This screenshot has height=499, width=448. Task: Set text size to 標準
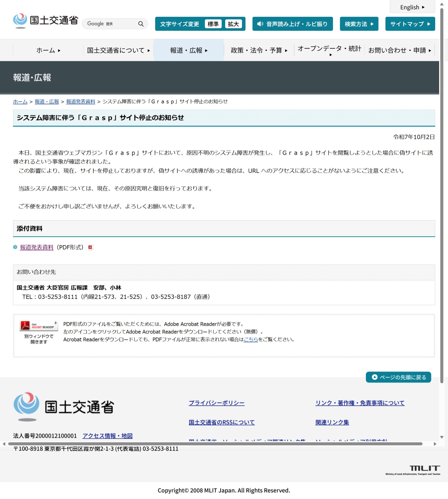tap(213, 24)
